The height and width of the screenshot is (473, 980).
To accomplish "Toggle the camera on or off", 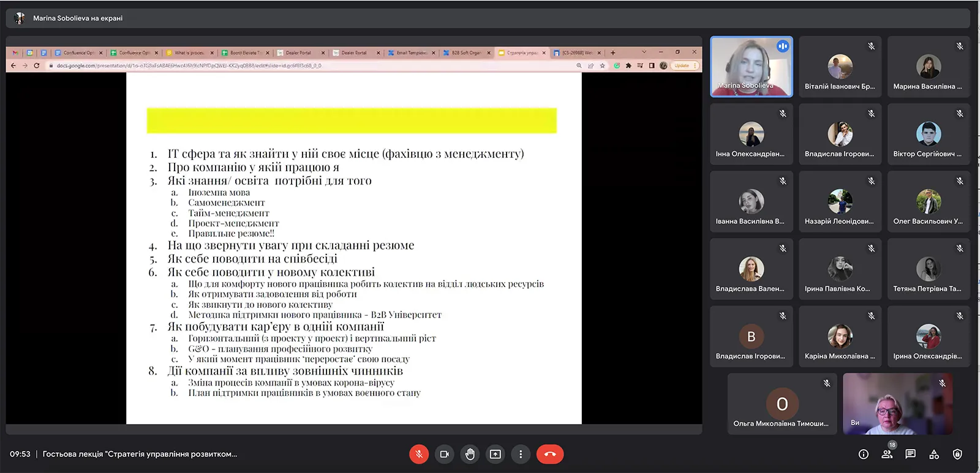I will click(x=445, y=454).
